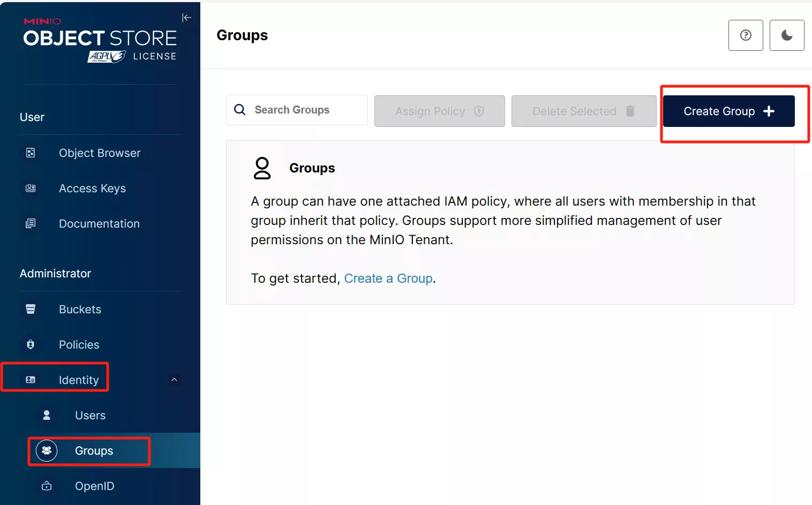This screenshot has height=505, width=812.
Task: Collapse the Identity section chevron
Action: click(x=174, y=380)
